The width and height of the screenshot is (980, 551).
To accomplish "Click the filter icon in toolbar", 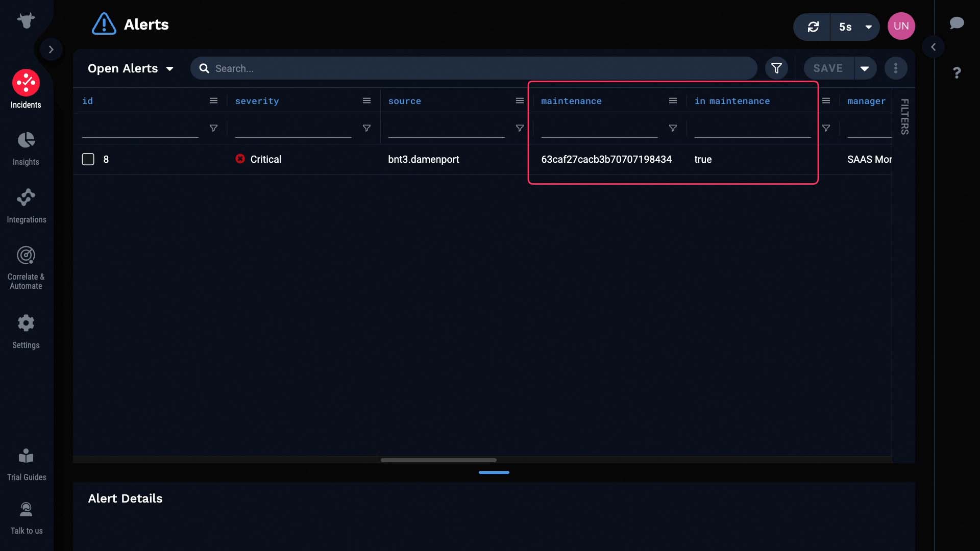I will (776, 68).
